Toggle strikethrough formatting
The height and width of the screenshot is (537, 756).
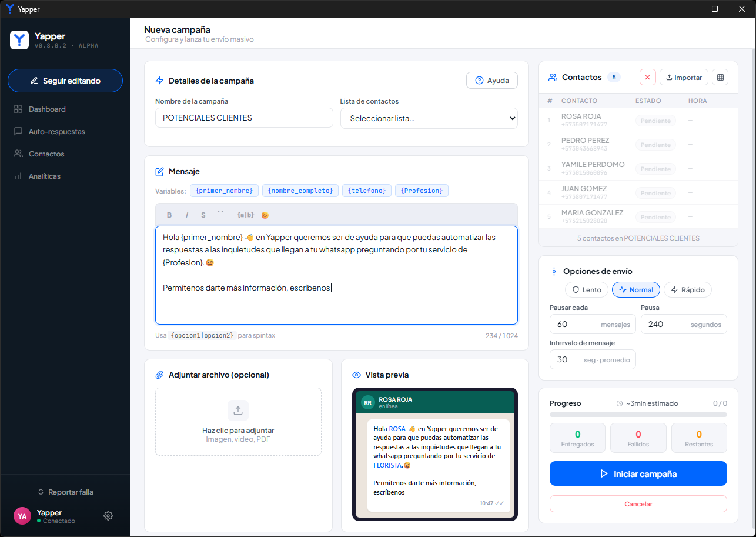[203, 215]
